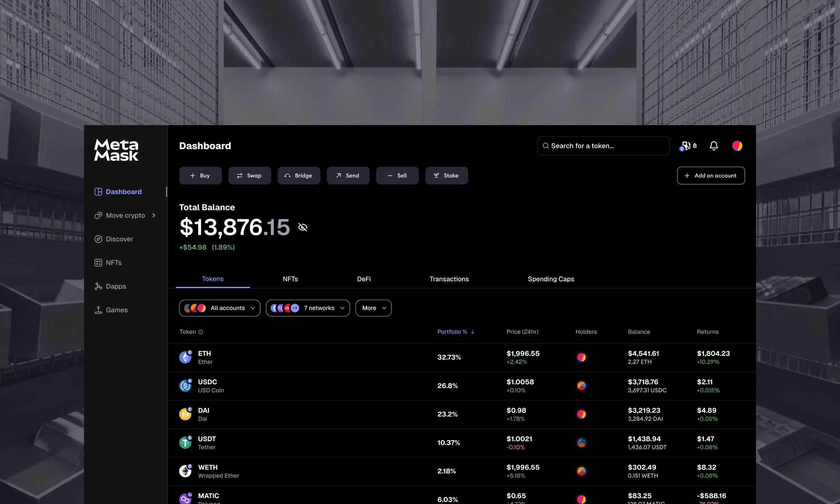
Task: Open the More filter dropdown
Action: coord(373,308)
